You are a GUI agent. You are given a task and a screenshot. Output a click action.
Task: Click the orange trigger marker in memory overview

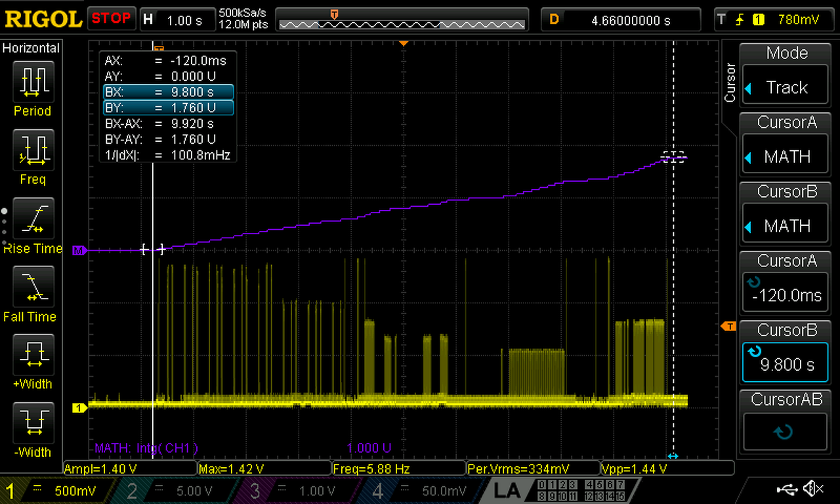point(335,14)
